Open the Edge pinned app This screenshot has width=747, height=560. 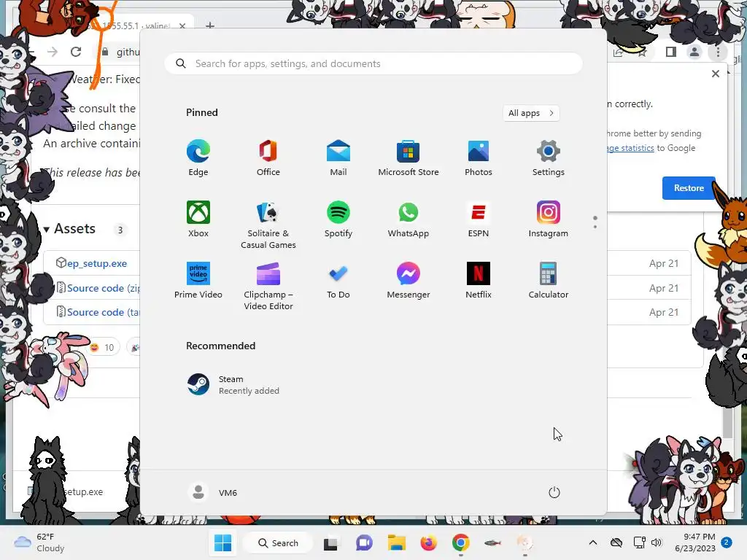pos(198,158)
